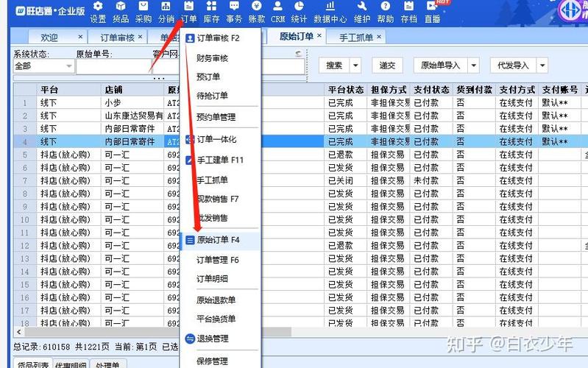This screenshot has width=588, height=368.
Task: Switch to the 优惠明细 bottom tab
Action: 71,364
